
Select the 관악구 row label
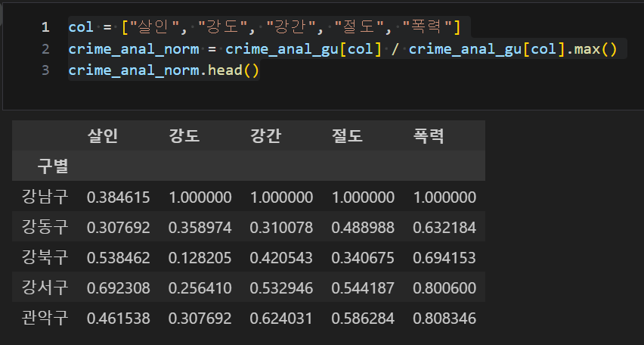[45, 318]
